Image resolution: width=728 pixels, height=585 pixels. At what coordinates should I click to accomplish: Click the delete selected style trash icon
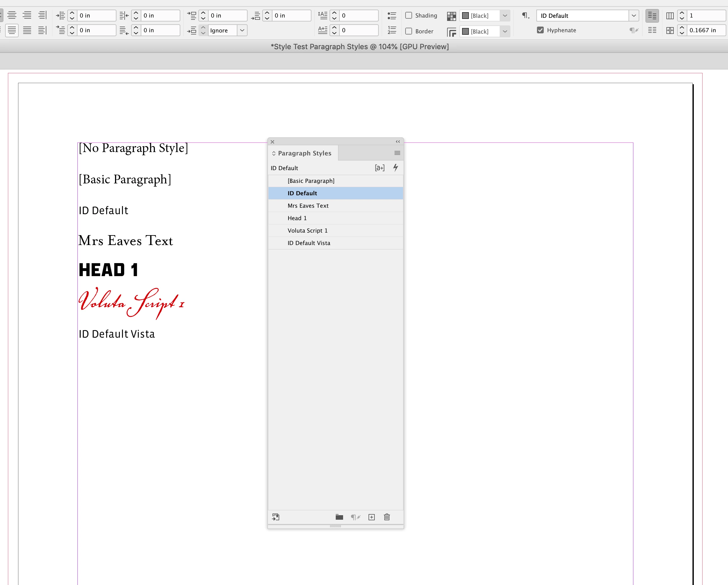point(387,517)
